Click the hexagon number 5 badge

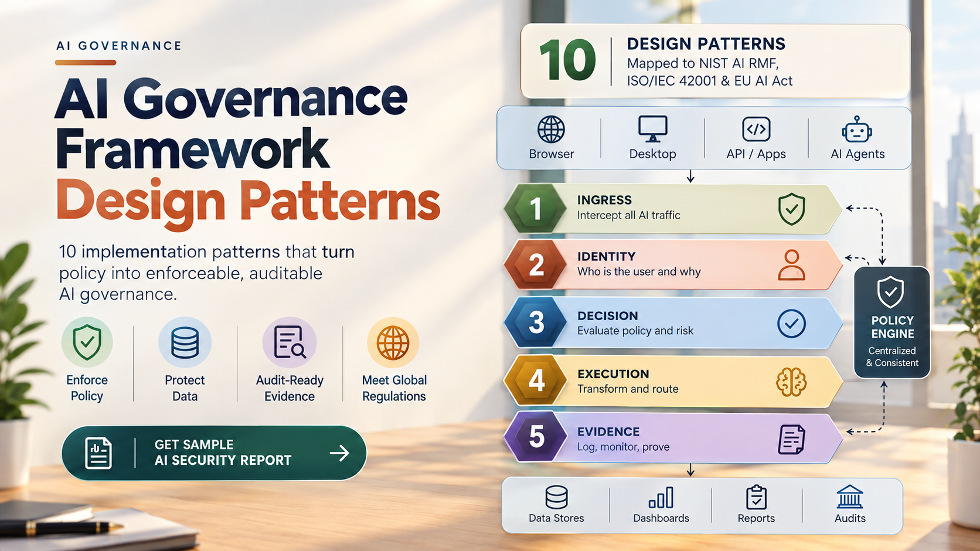click(535, 437)
